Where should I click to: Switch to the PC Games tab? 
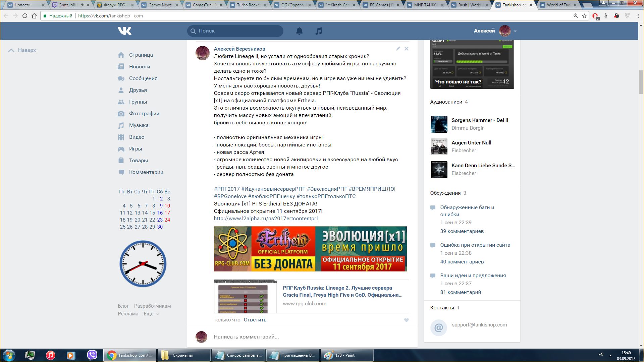381,5
